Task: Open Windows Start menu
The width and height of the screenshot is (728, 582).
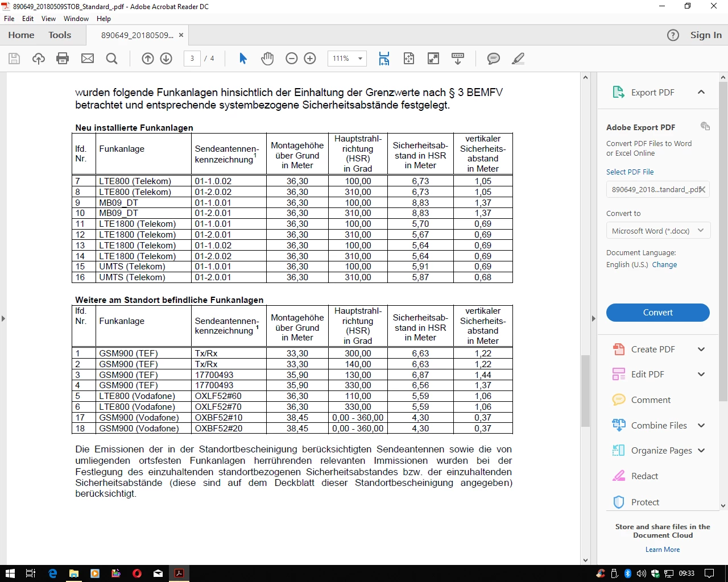Action: coord(10,573)
